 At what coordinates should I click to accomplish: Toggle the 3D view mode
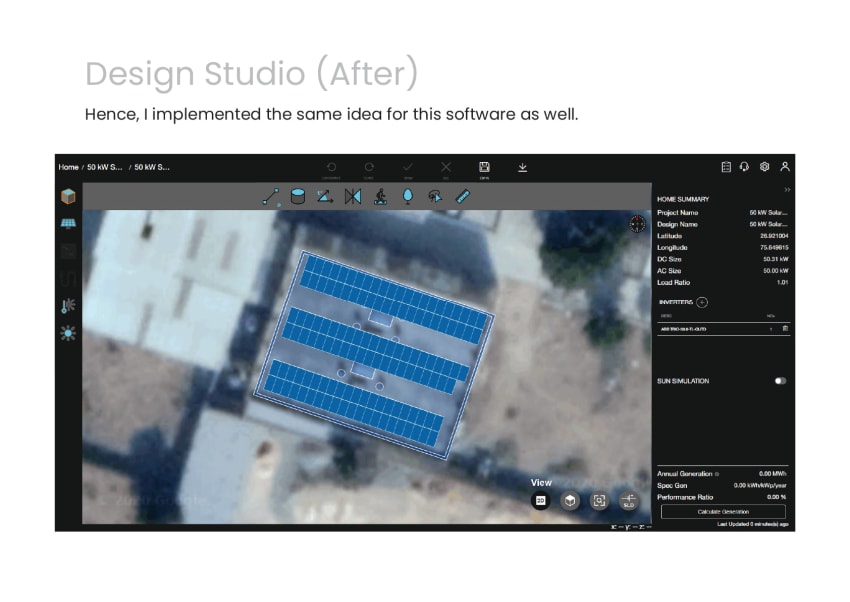pyautogui.click(x=541, y=499)
